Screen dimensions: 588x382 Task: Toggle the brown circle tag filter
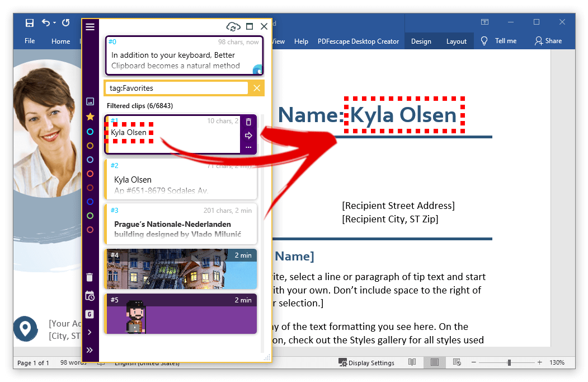click(x=90, y=188)
